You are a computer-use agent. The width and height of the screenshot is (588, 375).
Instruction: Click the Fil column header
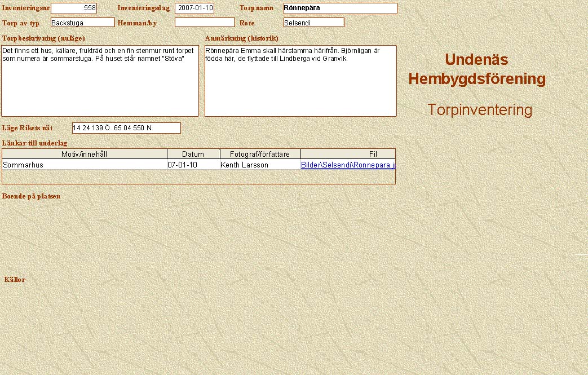(x=348, y=154)
